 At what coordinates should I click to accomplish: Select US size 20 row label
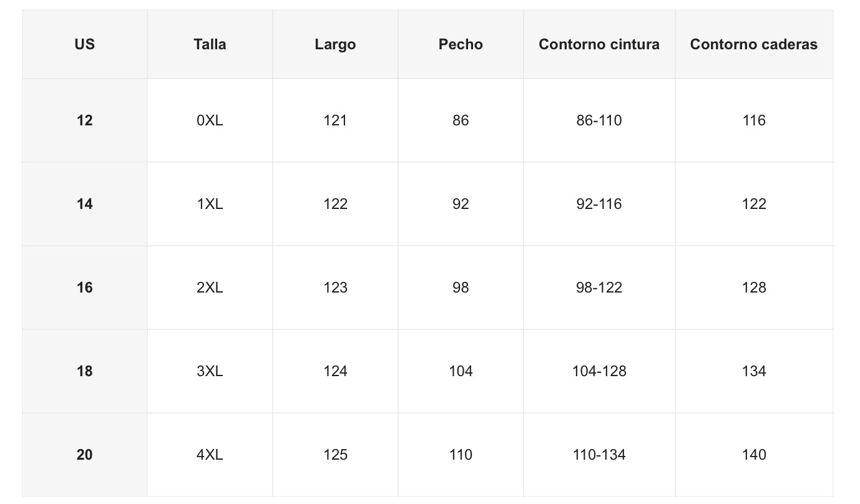point(84,455)
